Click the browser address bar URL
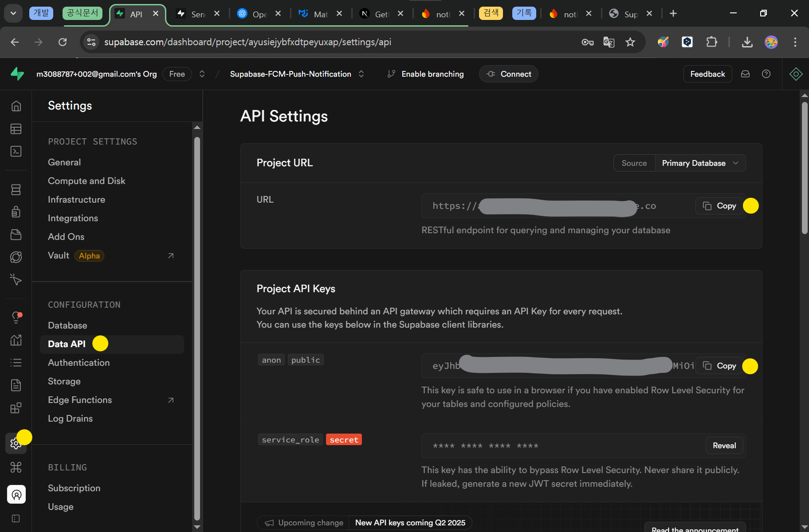This screenshot has width=809, height=532. [247, 42]
